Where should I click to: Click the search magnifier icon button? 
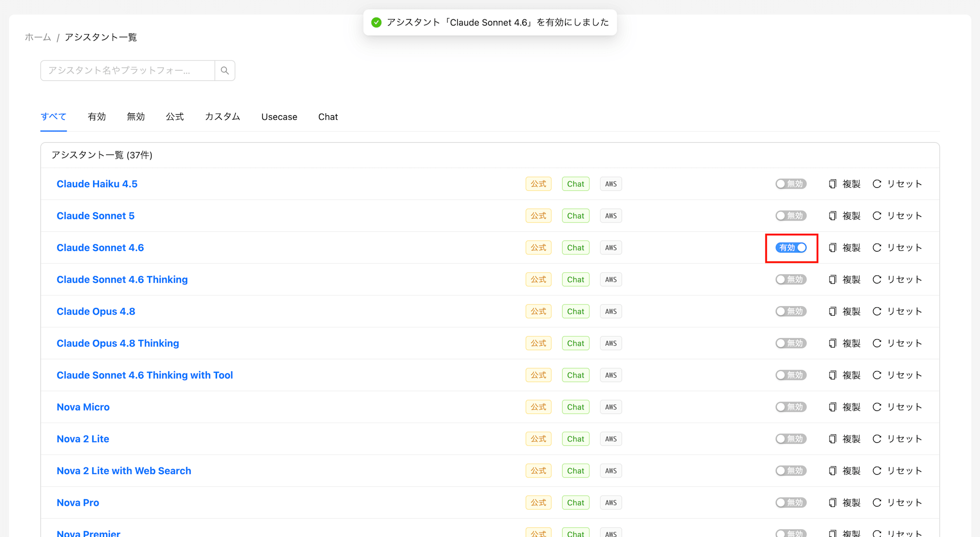tap(225, 71)
